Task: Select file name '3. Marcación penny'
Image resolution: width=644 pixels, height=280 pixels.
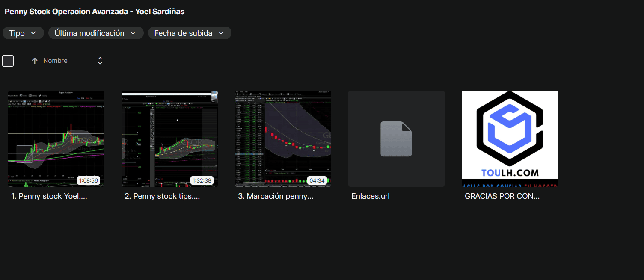Action: (x=276, y=197)
